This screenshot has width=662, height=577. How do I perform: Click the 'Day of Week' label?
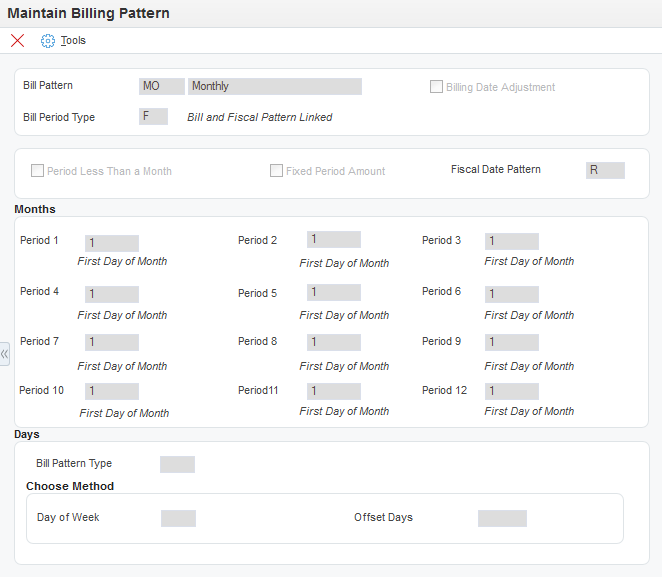tap(68, 517)
